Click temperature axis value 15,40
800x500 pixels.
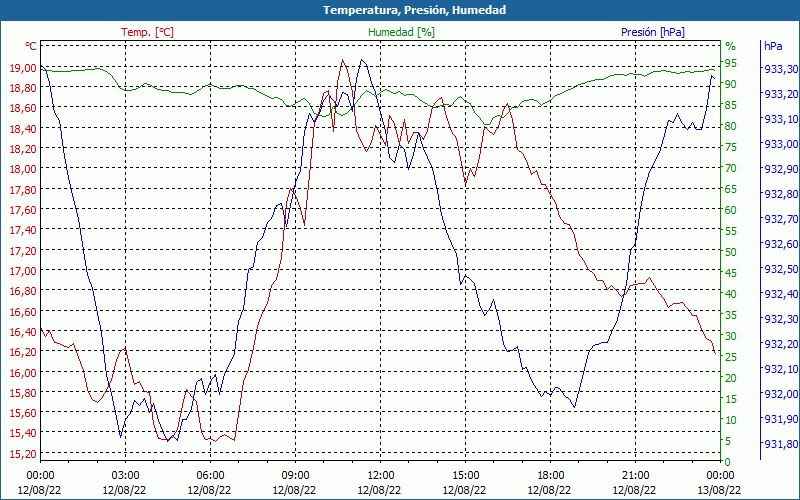click(x=23, y=433)
